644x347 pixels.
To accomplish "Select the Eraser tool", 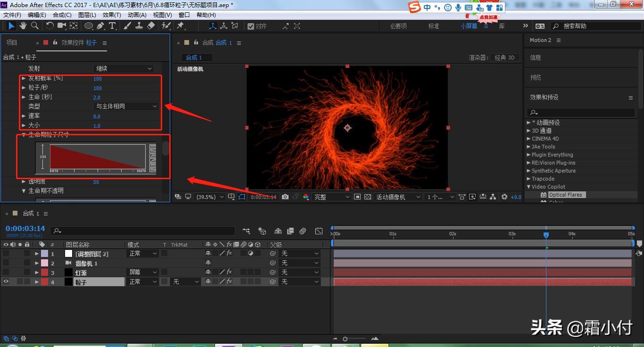I will coord(151,26).
